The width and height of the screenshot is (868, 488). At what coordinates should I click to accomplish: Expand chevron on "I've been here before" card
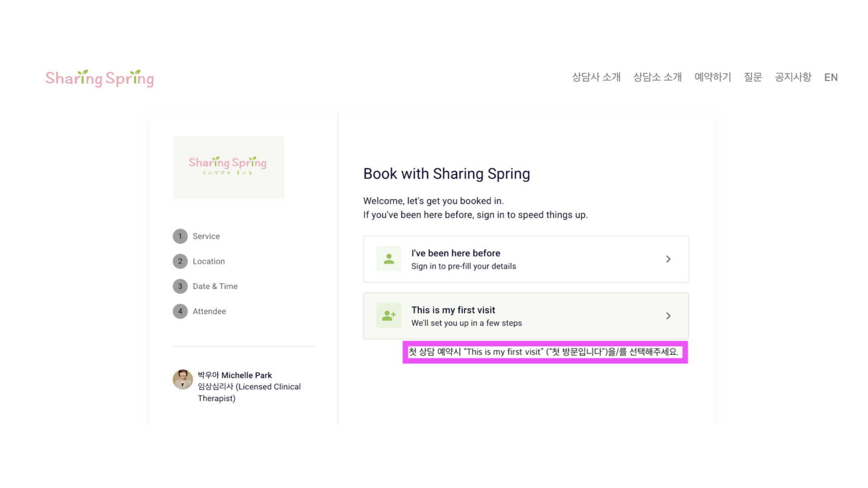coord(668,259)
